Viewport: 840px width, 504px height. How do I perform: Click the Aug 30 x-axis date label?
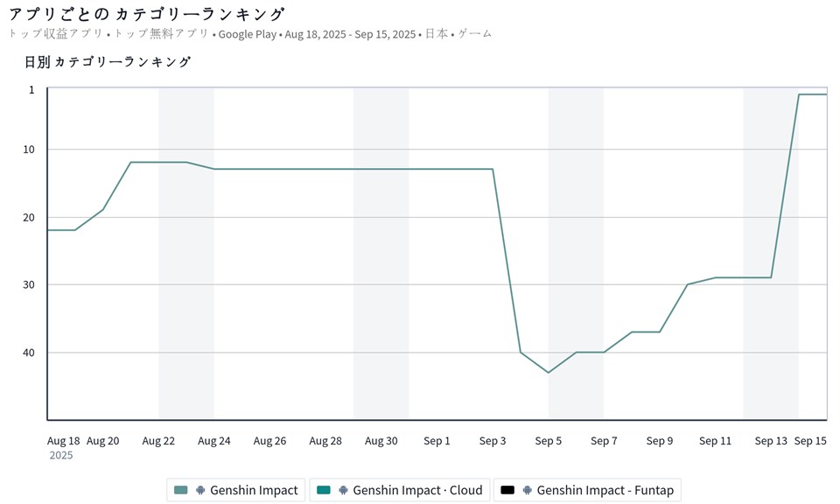(381, 441)
